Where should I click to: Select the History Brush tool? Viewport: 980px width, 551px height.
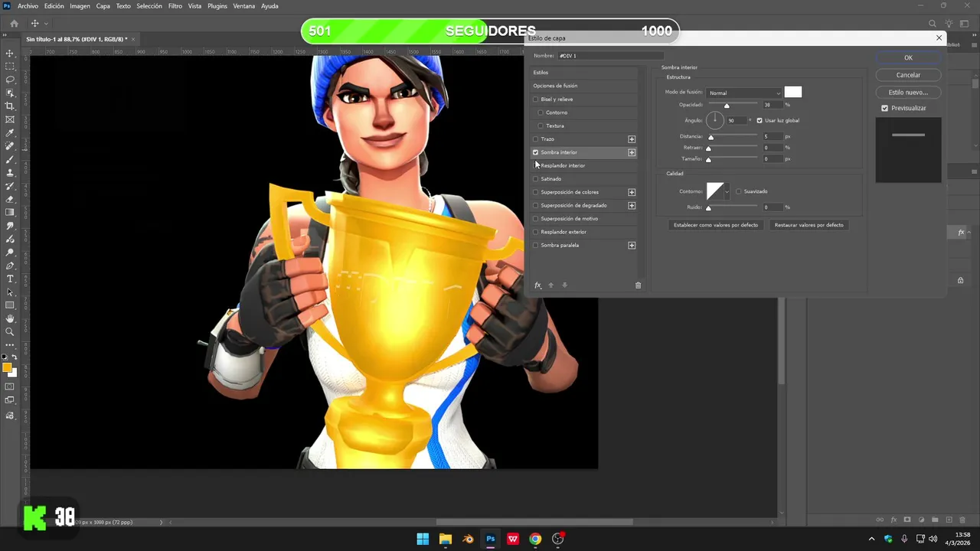(x=10, y=186)
